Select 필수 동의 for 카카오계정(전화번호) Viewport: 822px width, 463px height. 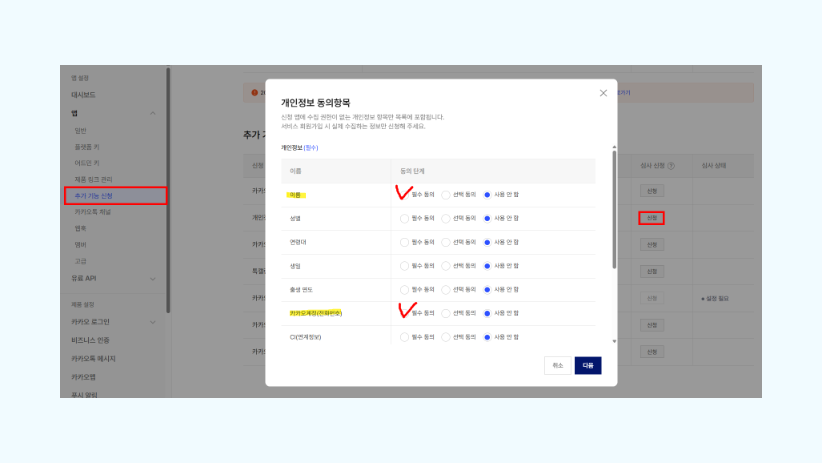click(404, 313)
